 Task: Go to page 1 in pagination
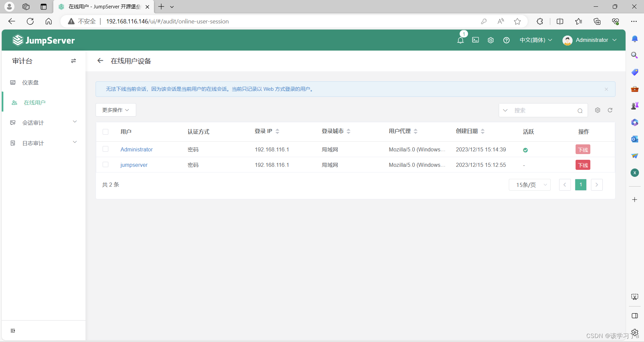581,185
